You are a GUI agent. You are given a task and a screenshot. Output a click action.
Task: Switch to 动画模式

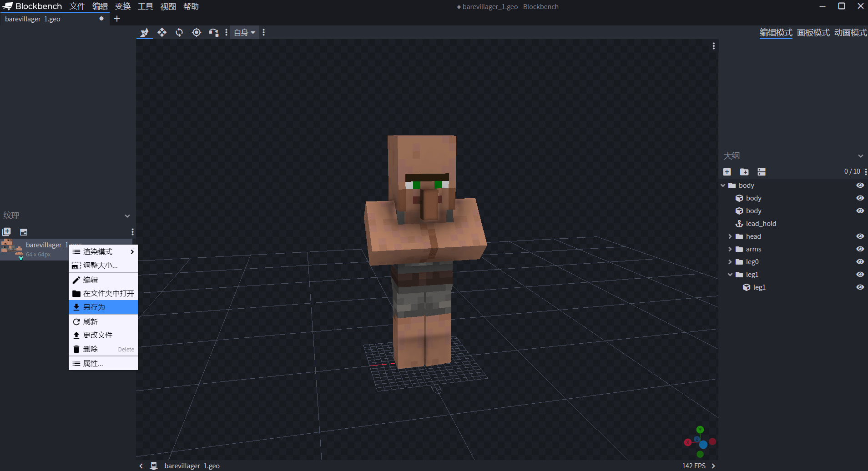click(850, 33)
